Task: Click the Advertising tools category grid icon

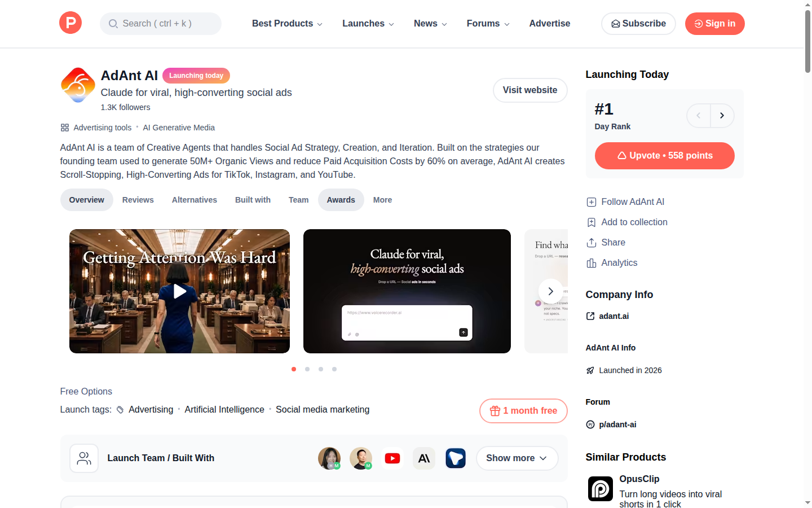Action: coord(65,128)
